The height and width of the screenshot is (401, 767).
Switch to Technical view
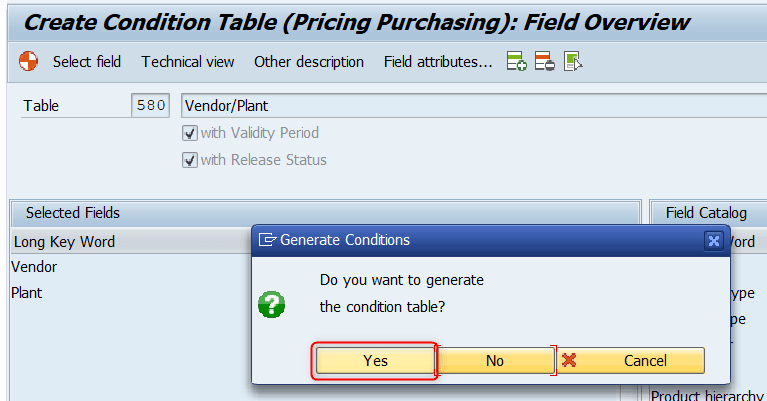point(188,62)
